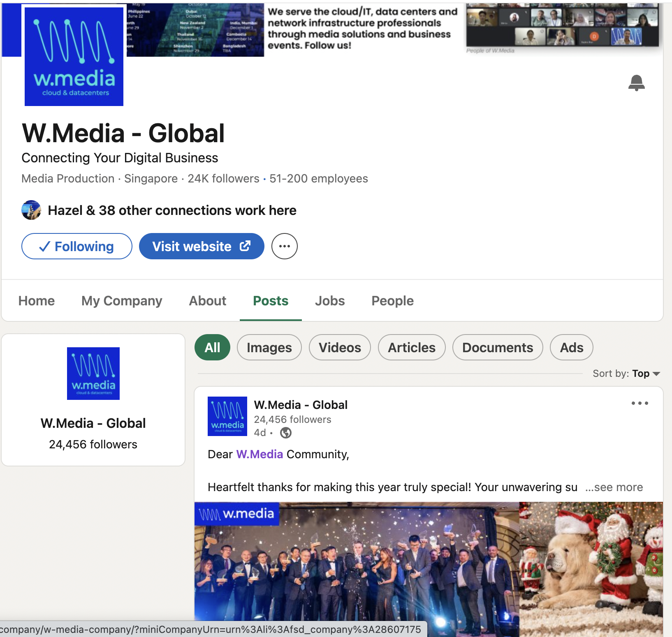Switch to the Home tab
The width and height of the screenshot is (672, 637).
coord(37,301)
